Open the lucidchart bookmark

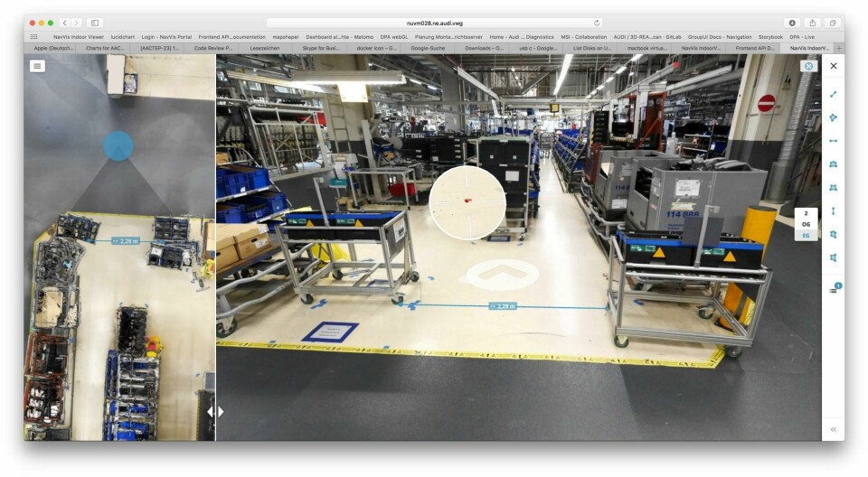point(123,37)
